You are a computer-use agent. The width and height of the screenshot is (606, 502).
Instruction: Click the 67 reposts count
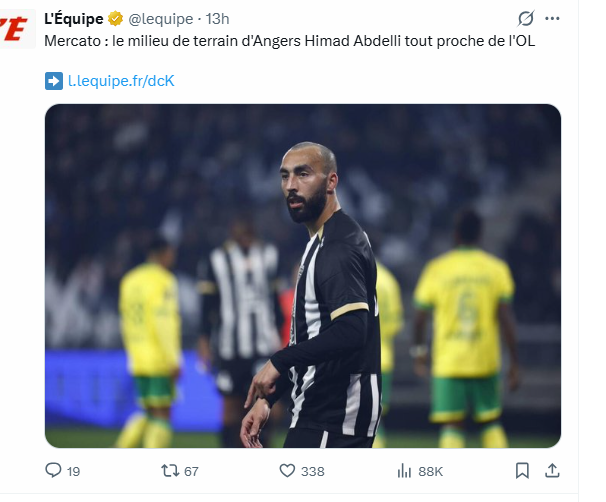click(191, 471)
